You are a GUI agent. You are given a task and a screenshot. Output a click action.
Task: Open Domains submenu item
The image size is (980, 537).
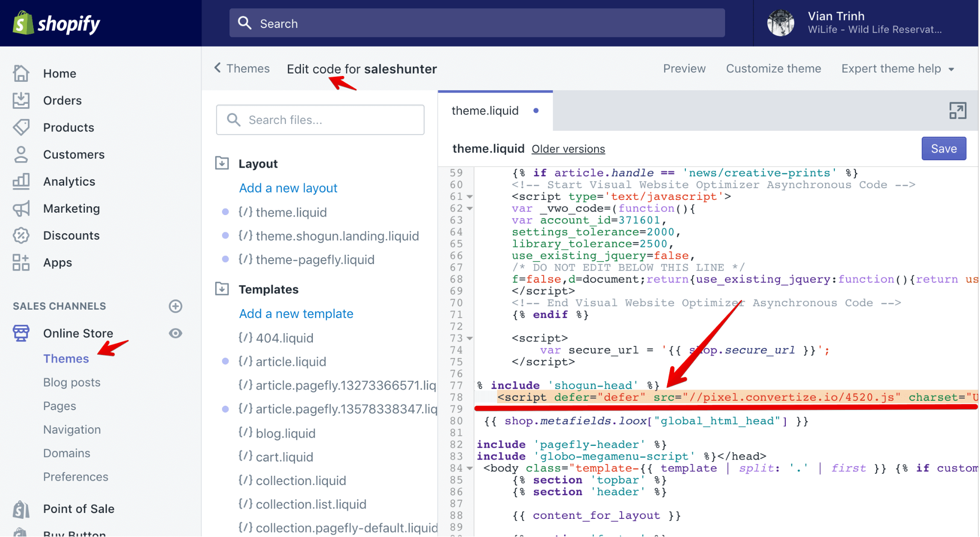click(x=67, y=453)
